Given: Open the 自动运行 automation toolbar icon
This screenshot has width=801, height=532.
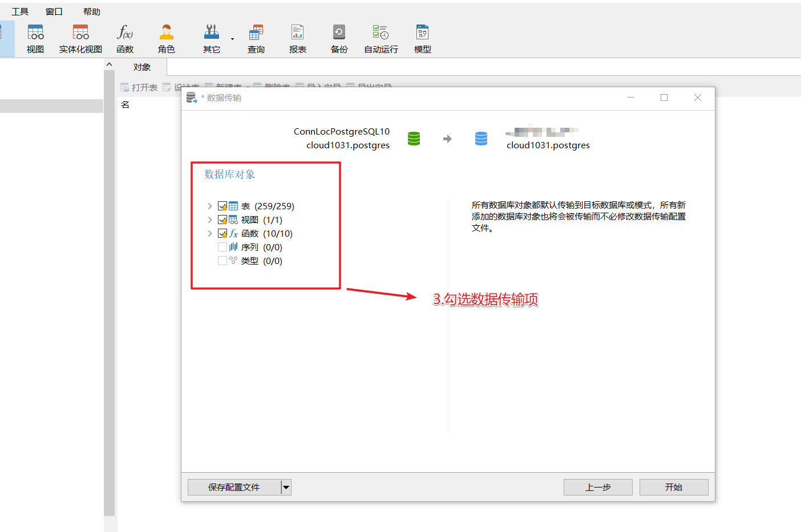Looking at the screenshot, I should (x=381, y=39).
